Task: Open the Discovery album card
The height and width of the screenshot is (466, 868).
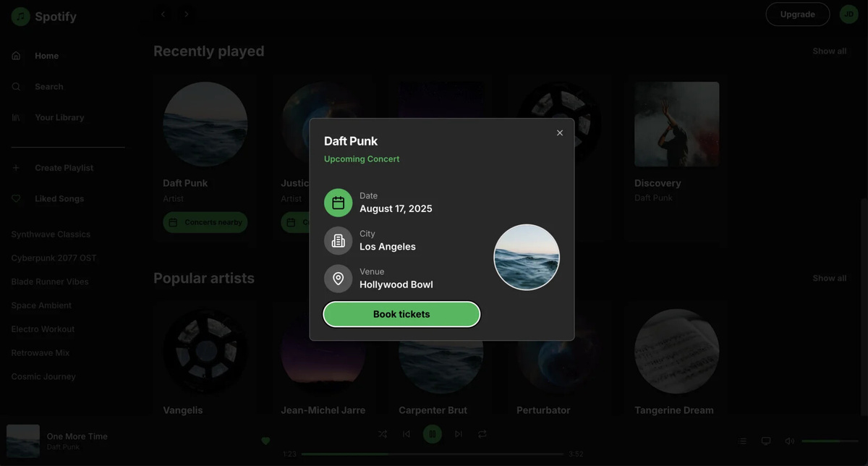Action: 677,159
